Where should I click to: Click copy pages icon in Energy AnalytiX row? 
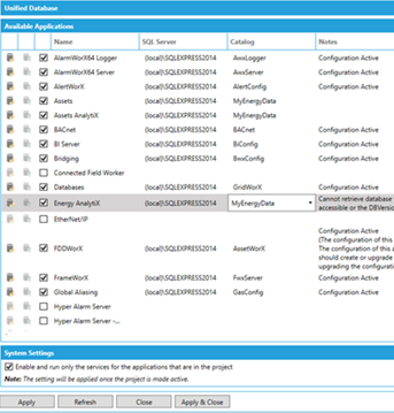point(27,203)
